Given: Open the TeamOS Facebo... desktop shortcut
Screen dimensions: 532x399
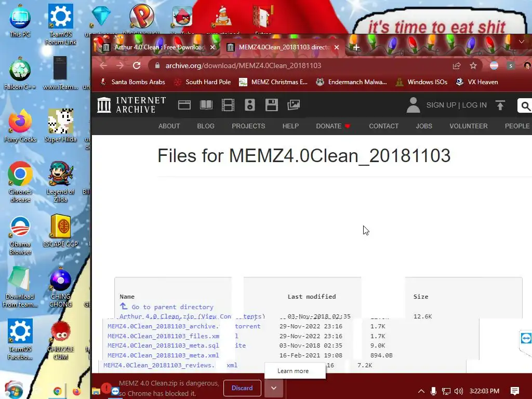Looking at the screenshot, I should click(20, 339).
